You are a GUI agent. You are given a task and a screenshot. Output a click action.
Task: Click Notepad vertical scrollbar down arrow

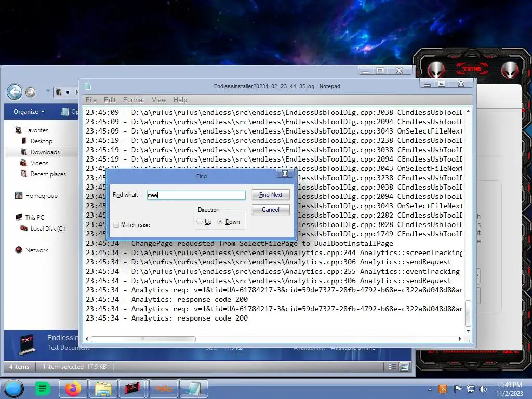468,331
